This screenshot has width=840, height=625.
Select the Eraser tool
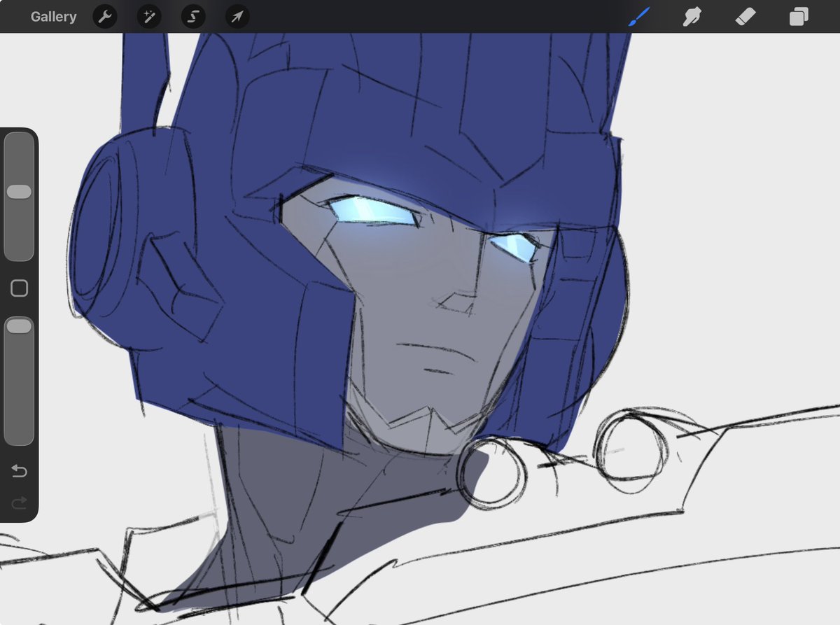point(745,17)
